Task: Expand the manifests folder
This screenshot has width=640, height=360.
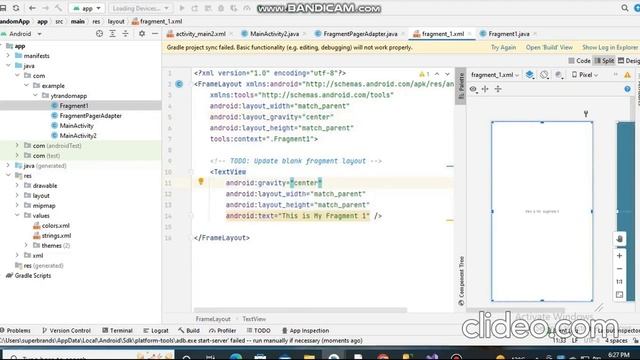Action: (x=8, y=56)
